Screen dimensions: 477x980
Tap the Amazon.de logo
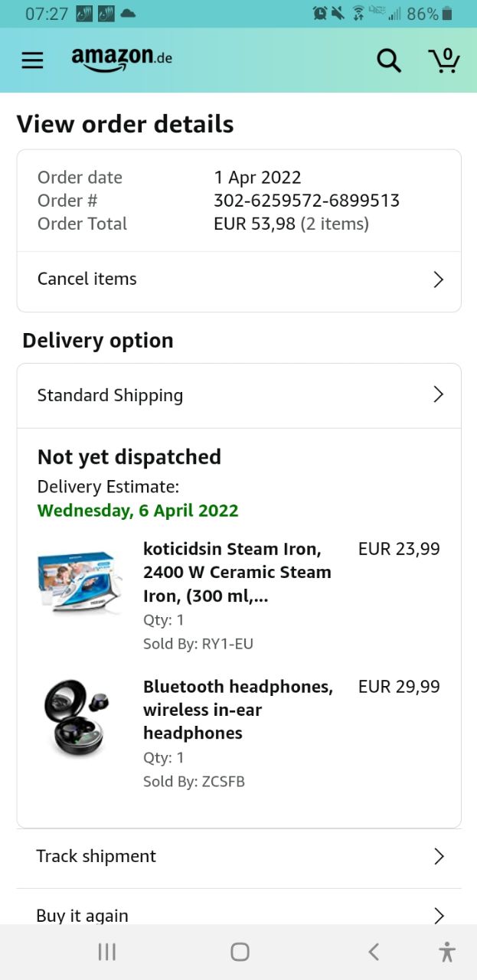click(x=122, y=59)
